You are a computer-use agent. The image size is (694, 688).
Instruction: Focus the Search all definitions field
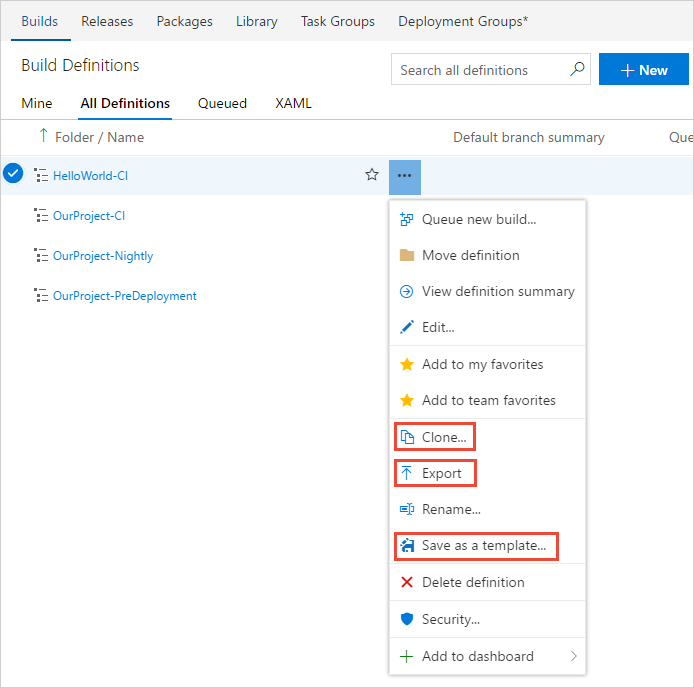click(480, 70)
